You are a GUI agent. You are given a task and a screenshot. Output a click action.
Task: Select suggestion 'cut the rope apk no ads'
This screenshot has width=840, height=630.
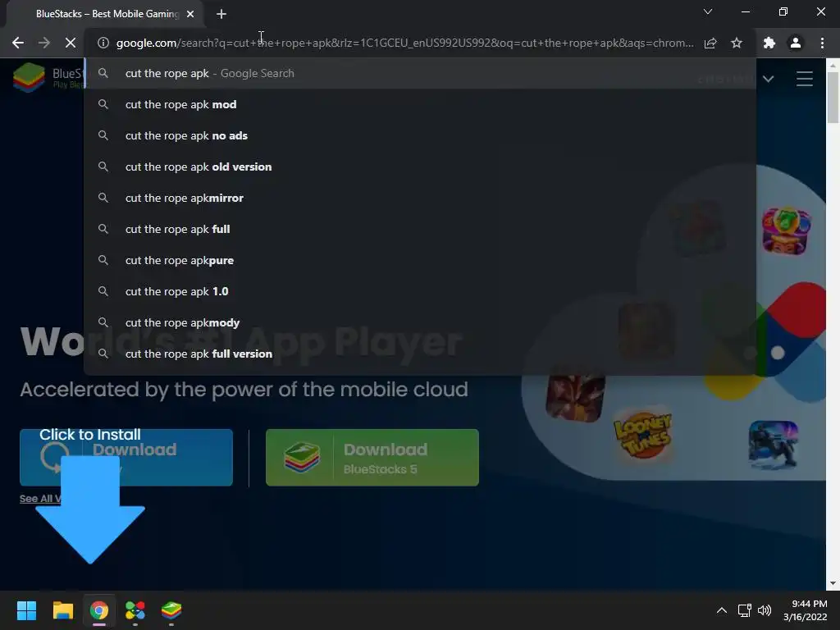tap(420, 135)
